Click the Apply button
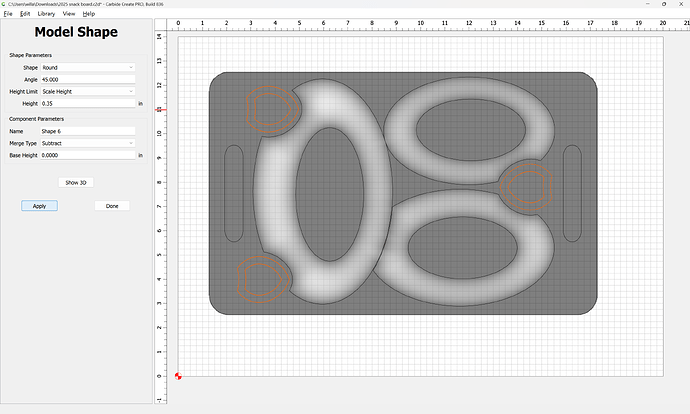Viewport: 690px width, 414px height. pos(39,205)
